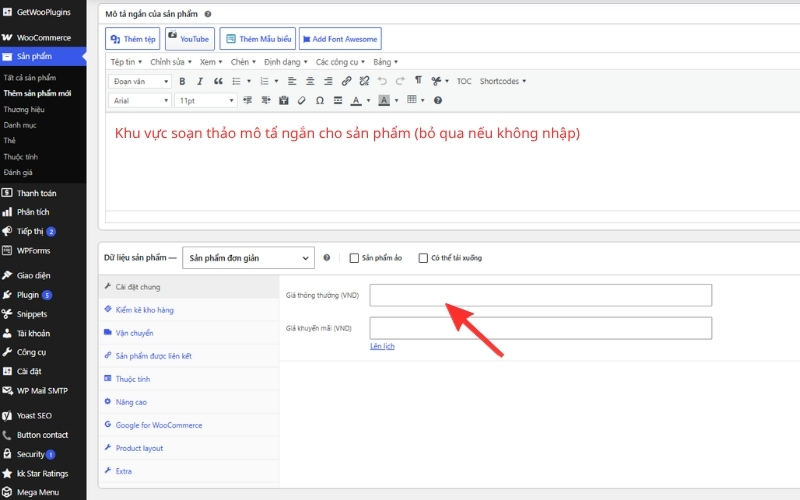This screenshot has width=800, height=500.
Task: Apply italic formatting icon
Action: [x=200, y=81]
